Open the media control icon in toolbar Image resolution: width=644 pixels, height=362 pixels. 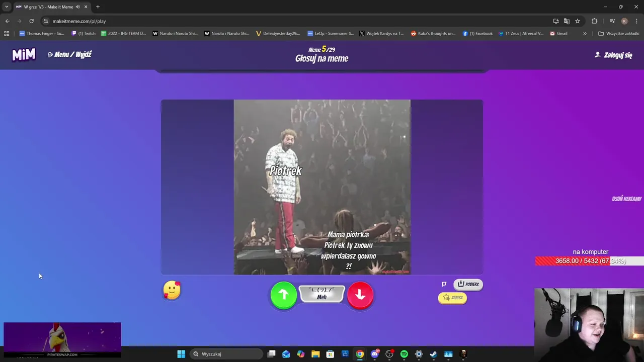[x=612, y=21]
